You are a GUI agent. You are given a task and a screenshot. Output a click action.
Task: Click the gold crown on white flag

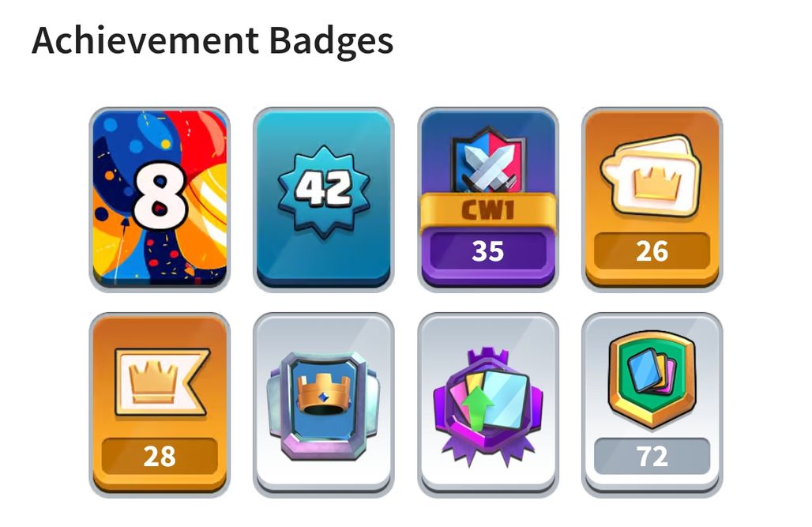coord(152,382)
